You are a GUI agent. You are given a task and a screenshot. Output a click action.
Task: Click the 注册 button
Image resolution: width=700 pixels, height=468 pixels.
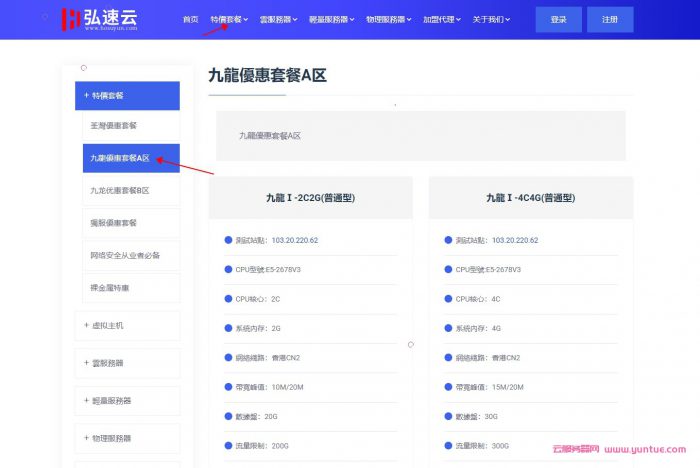click(609, 20)
